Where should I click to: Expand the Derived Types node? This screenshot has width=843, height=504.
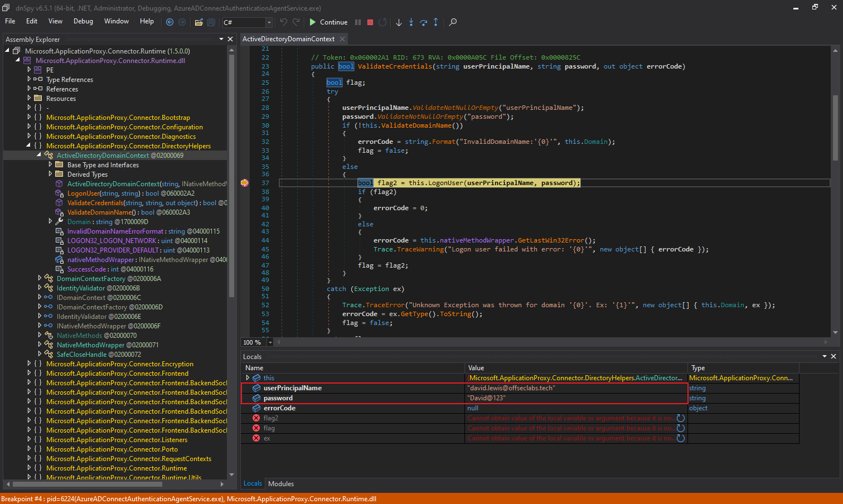click(x=50, y=174)
